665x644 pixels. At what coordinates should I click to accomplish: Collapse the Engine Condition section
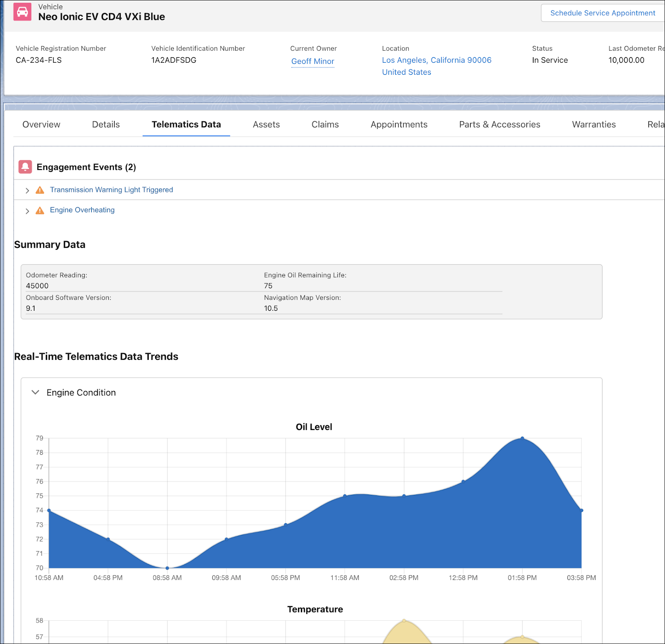click(35, 392)
